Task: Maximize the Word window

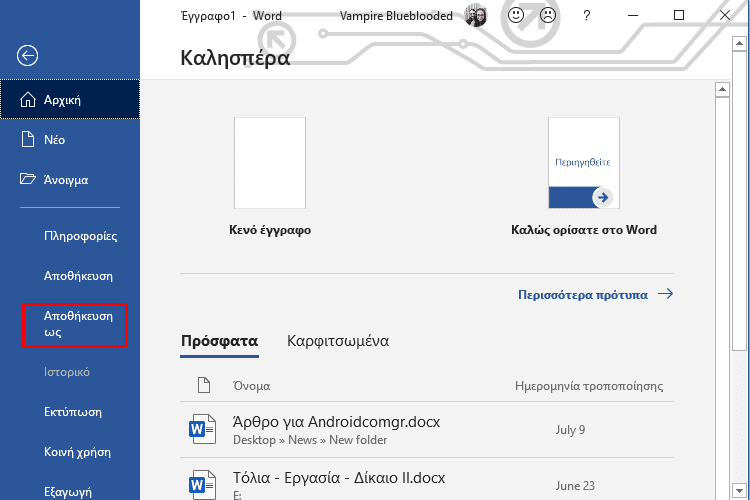Action: point(678,15)
